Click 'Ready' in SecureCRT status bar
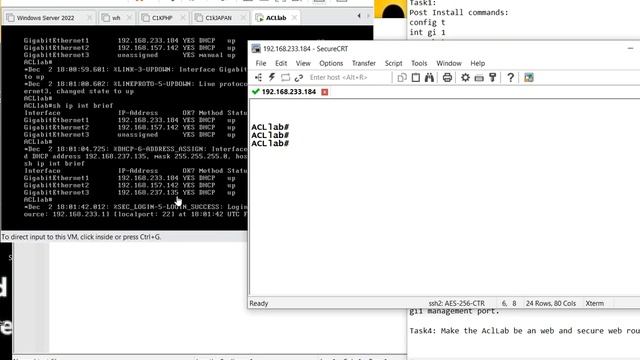 point(259,303)
